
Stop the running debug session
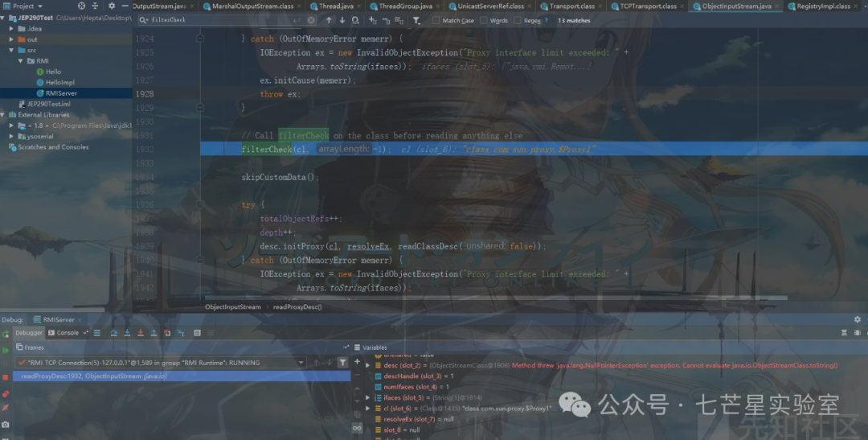coord(6,376)
